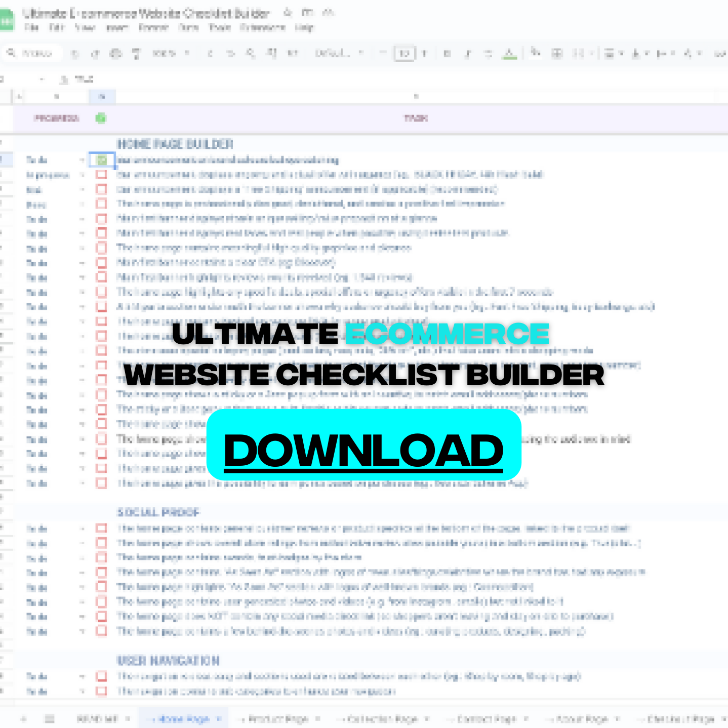Apply bold formatting from the toolbar

tap(447, 54)
